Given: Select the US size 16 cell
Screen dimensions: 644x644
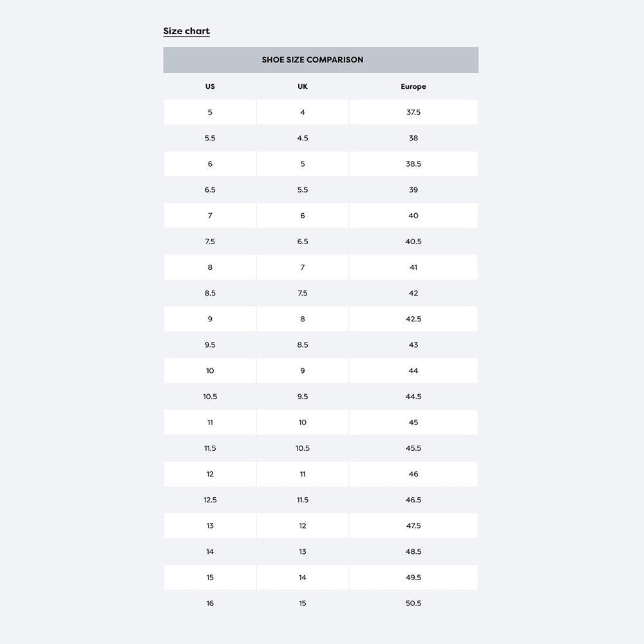Looking at the screenshot, I should 210,603.
